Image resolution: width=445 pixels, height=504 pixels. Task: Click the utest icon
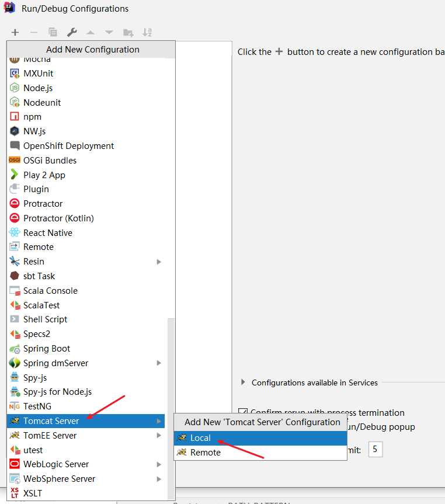[15, 450]
